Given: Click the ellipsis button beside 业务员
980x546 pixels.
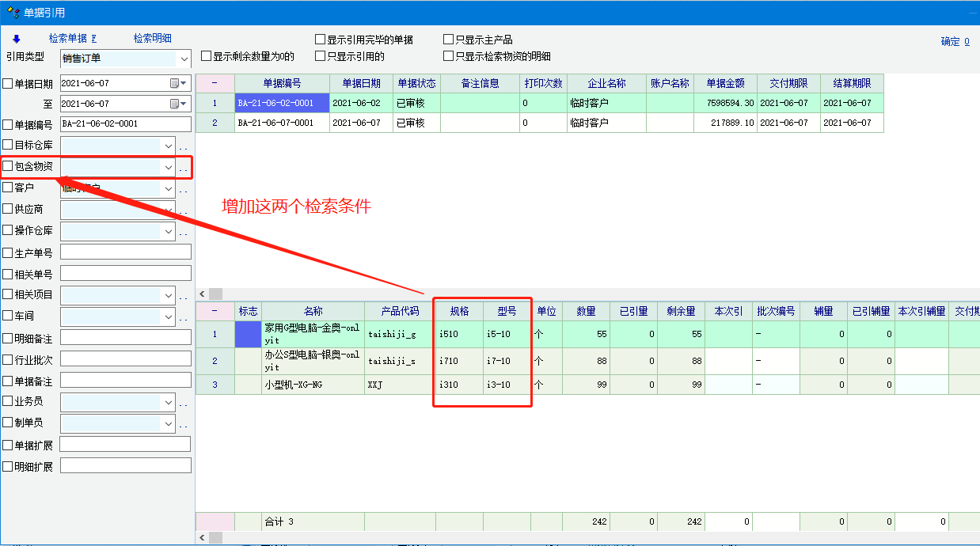Looking at the screenshot, I should tap(183, 403).
